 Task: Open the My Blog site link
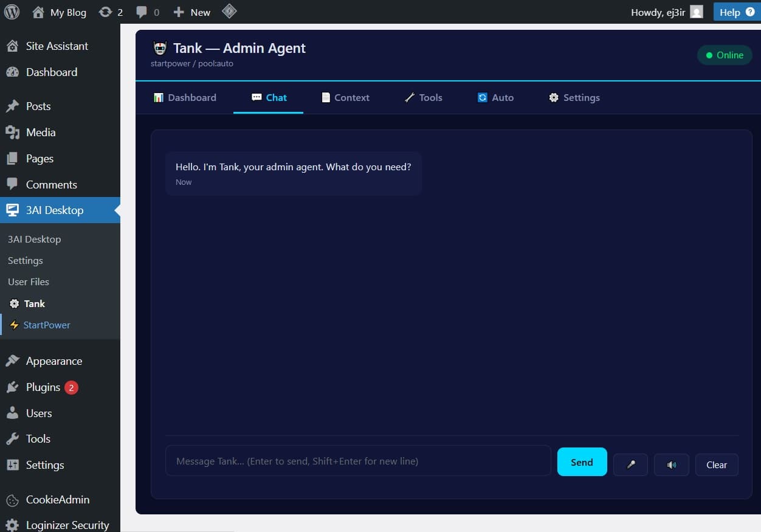pyautogui.click(x=59, y=12)
